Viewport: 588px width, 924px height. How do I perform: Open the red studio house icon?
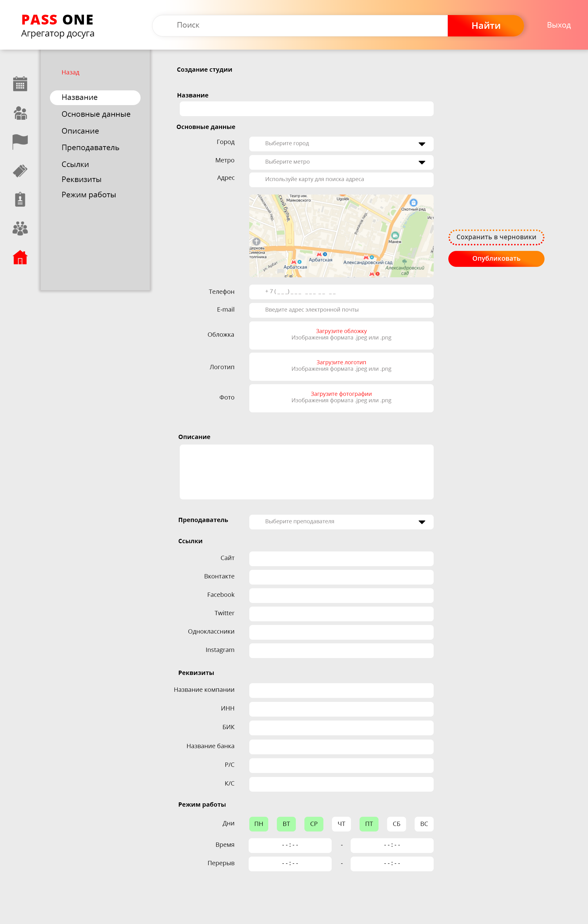pos(20,257)
